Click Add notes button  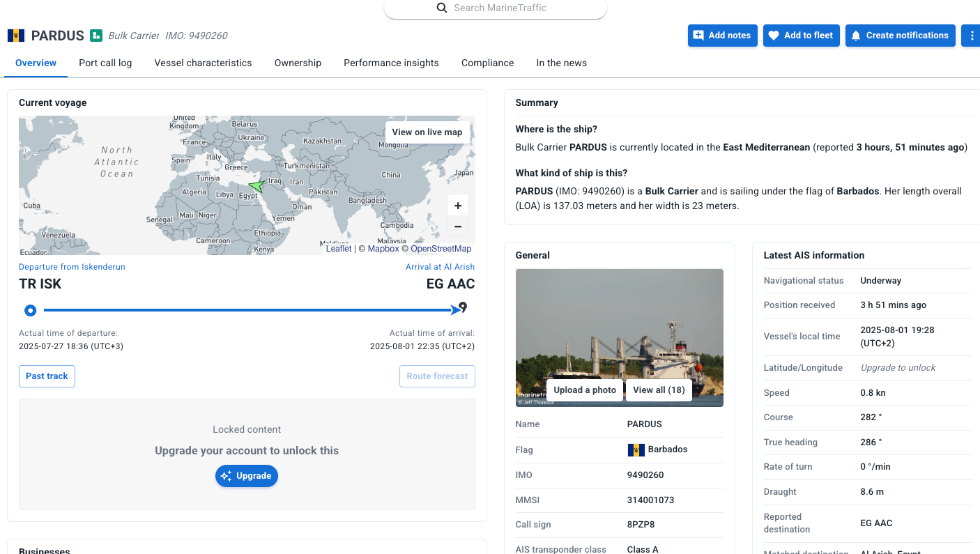(x=722, y=36)
